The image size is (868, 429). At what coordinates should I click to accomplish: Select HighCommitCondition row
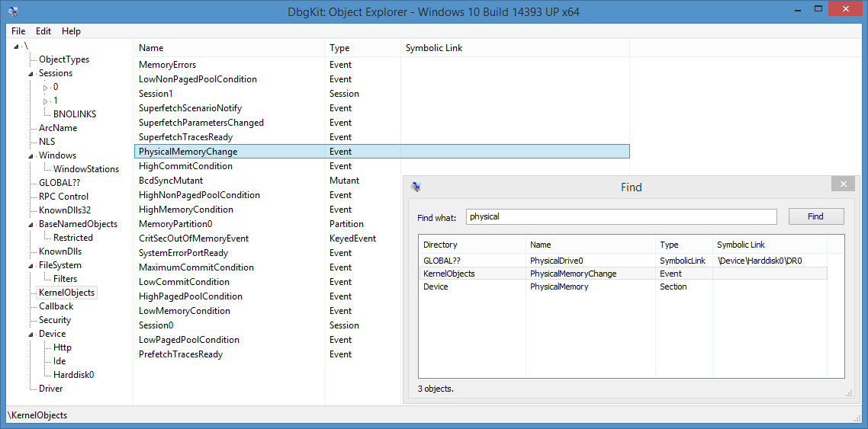(381, 166)
